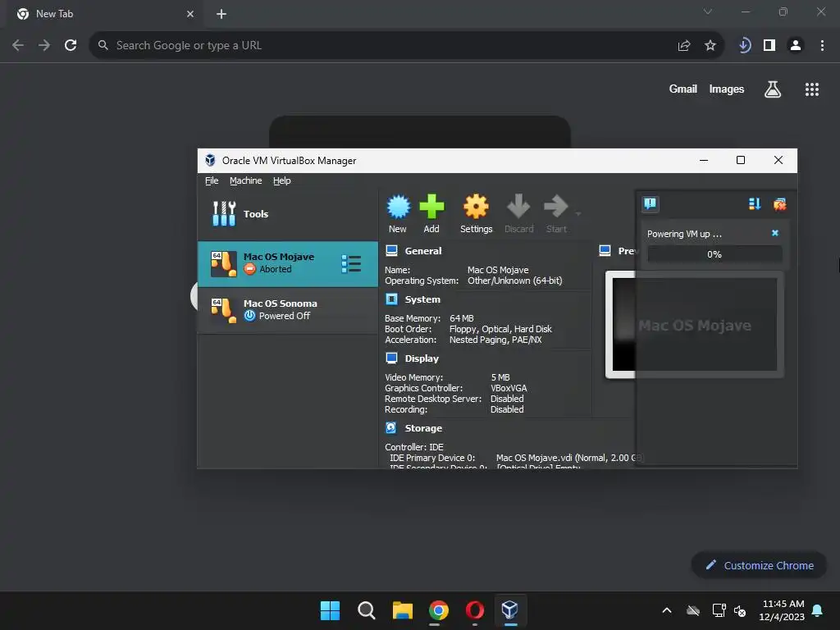Click the 'VBoxVGA' graphics controller value
This screenshot has width=840, height=630.
click(509, 388)
